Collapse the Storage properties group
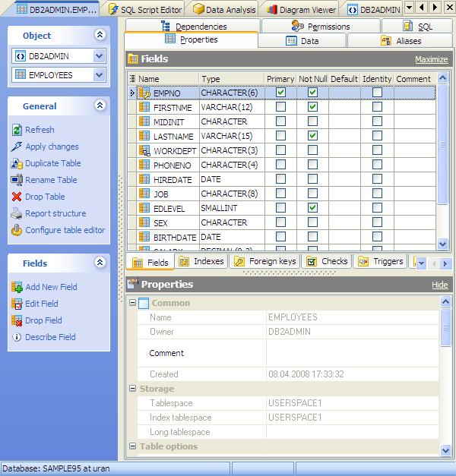Viewport: 456px width, 476px height. (x=132, y=388)
